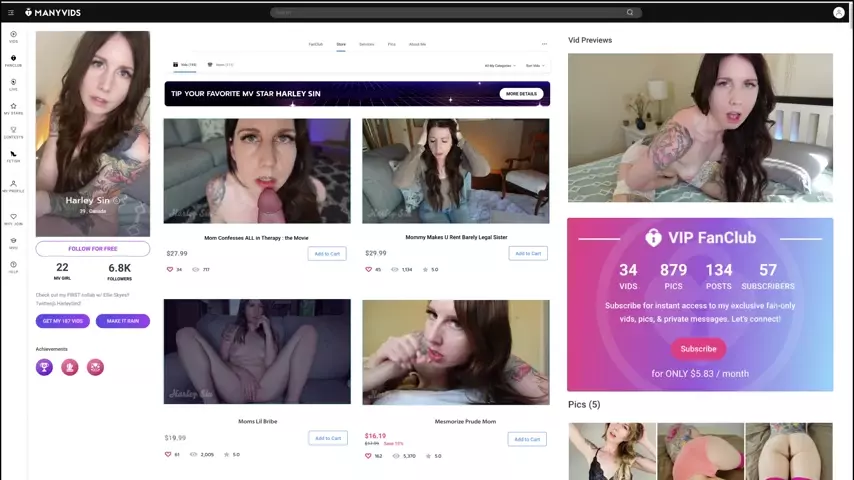Open My Profile in the sidebar
This screenshot has height=480, width=854.
[13, 186]
